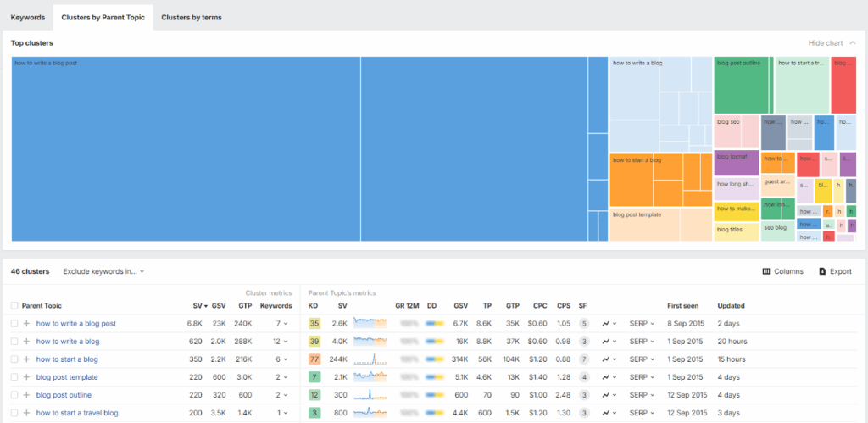This screenshot has width=868, height=423.
Task: Open trend chart icon for blog post outline
Action: (x=609, y=395)
